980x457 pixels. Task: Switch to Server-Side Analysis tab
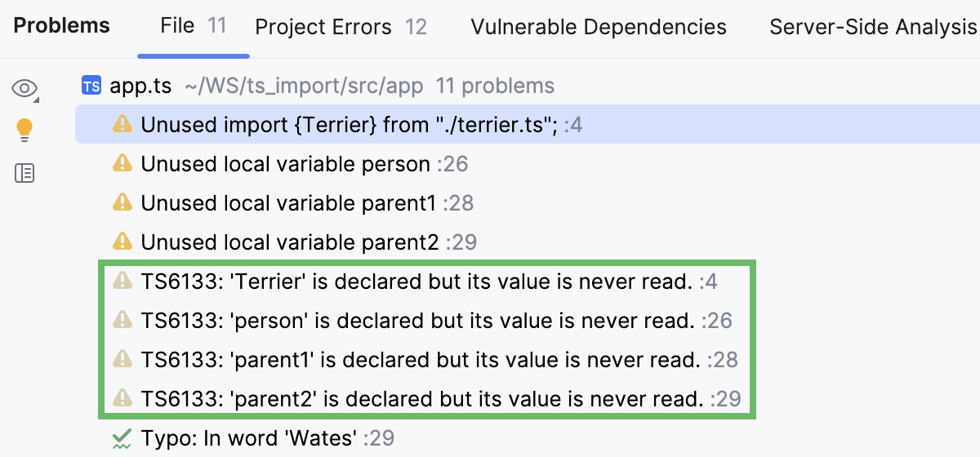872,27
